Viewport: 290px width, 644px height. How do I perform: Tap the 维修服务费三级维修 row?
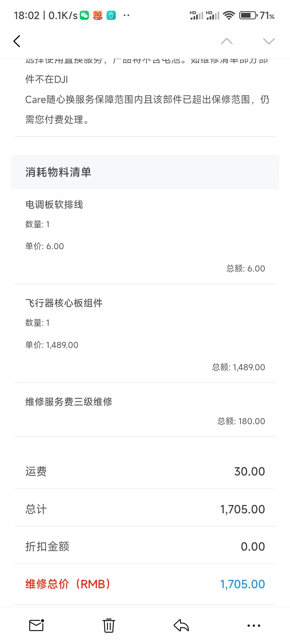pos(69,402)
